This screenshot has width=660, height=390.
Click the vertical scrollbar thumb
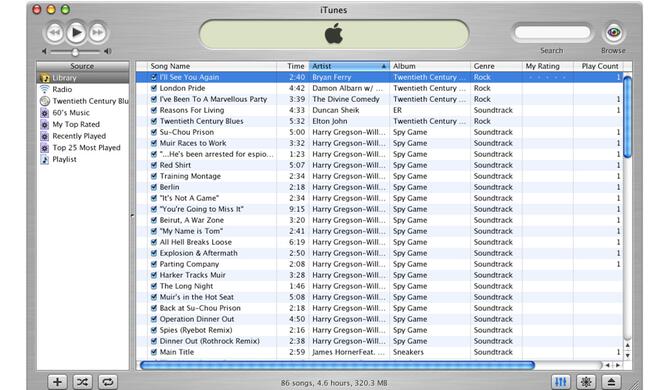(x=627, y=117)
